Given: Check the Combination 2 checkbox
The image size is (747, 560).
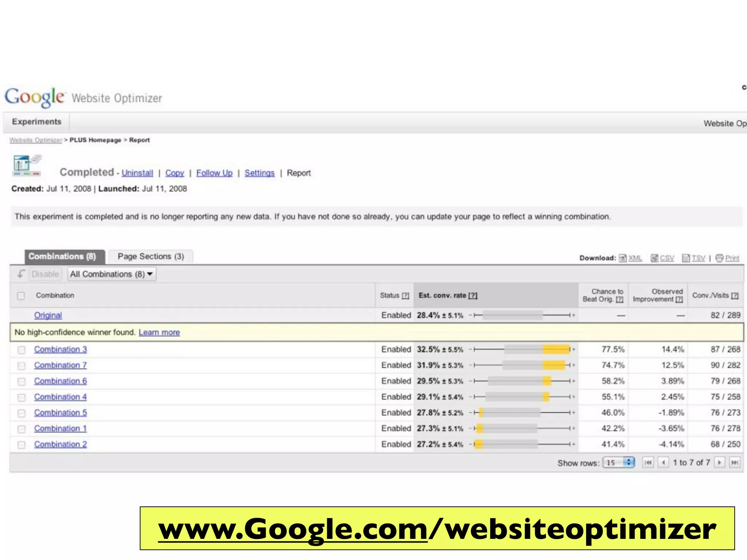Looking at the screenshot, I should 22,445.
